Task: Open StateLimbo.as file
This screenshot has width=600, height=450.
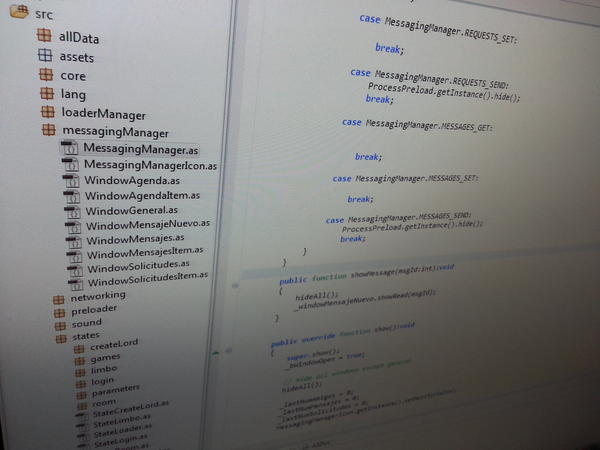Action: tap(122, 421)
